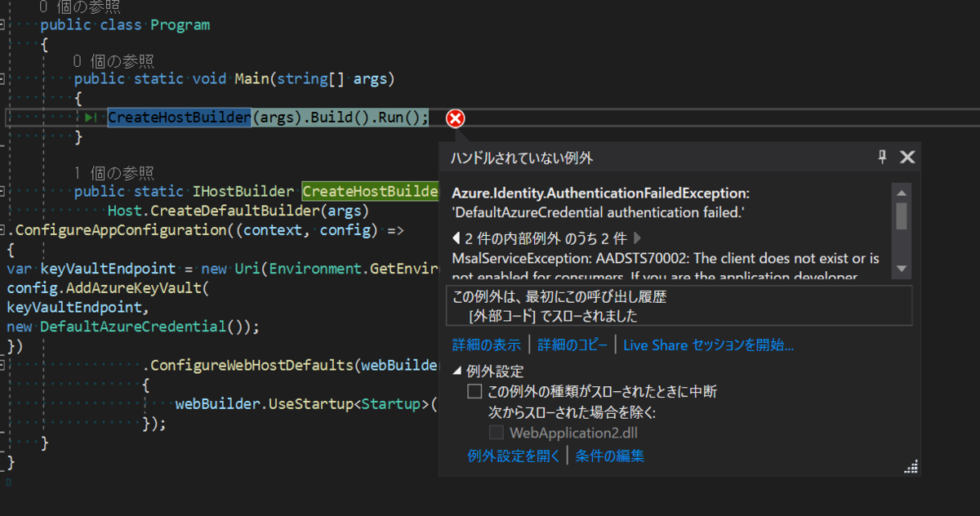The width and height of the screenshot is (980, 516).
Task: Click scrollbar up arrow in exception message
Action: tap(902, 193)
